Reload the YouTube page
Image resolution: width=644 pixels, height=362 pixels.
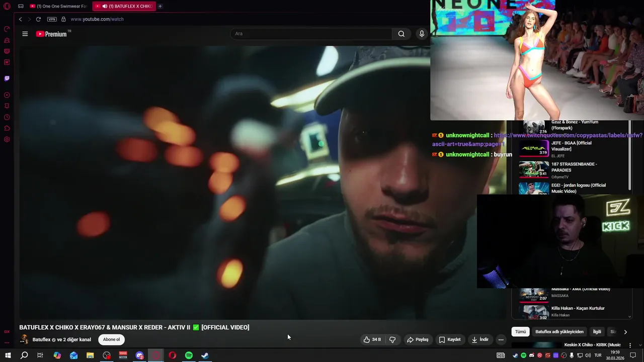click(38, 19)
